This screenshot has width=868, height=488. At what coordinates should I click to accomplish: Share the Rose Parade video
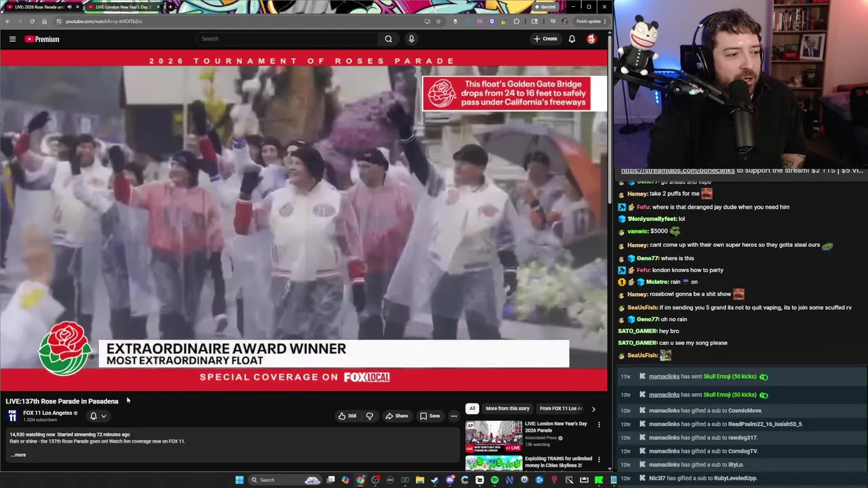pos(396,416)
